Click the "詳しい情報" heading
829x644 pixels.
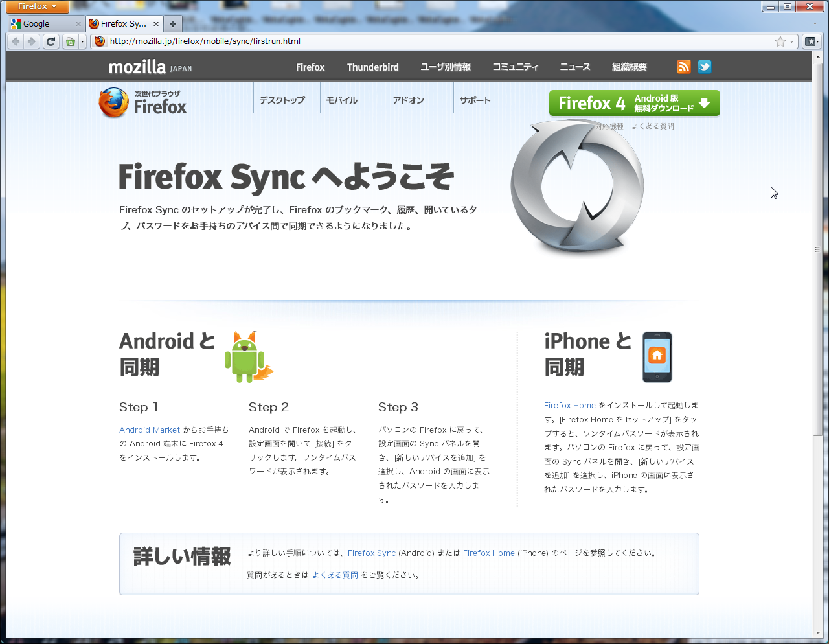(x=182, y=557)
